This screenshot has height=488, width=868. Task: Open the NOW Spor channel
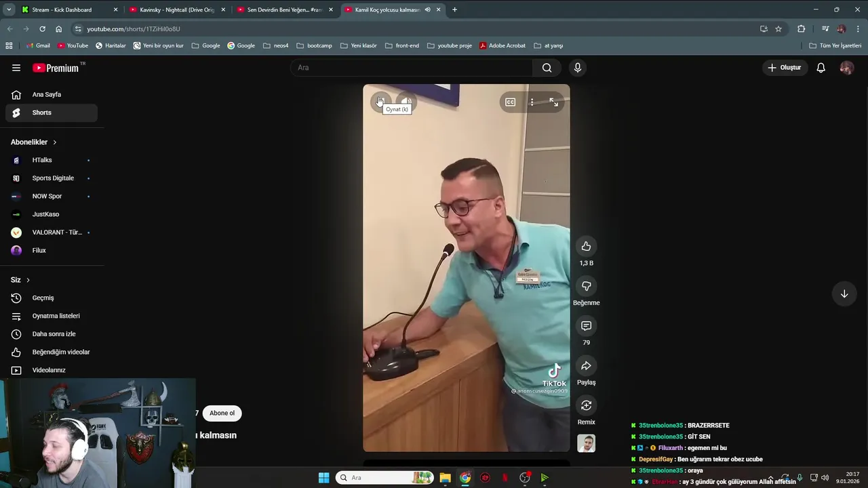click(52, 196)
